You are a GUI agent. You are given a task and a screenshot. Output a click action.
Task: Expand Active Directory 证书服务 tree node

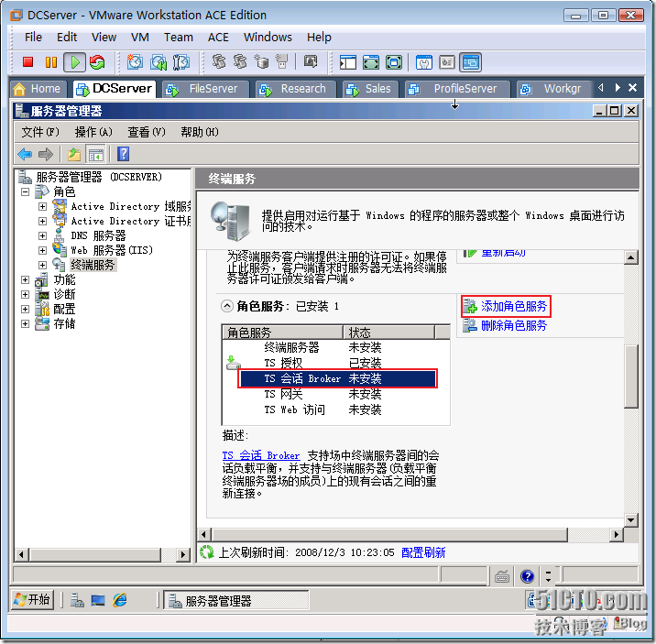42,221
